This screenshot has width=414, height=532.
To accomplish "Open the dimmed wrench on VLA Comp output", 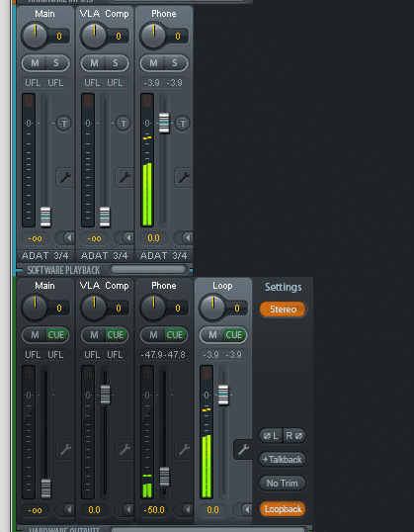I will point(124,450).
